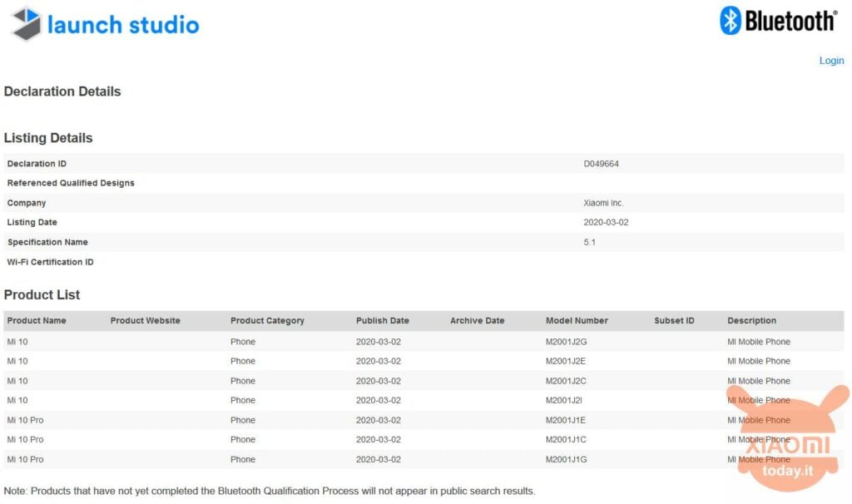
Task: Select model number M2001J2I
Action: click(x=563, y=400)
